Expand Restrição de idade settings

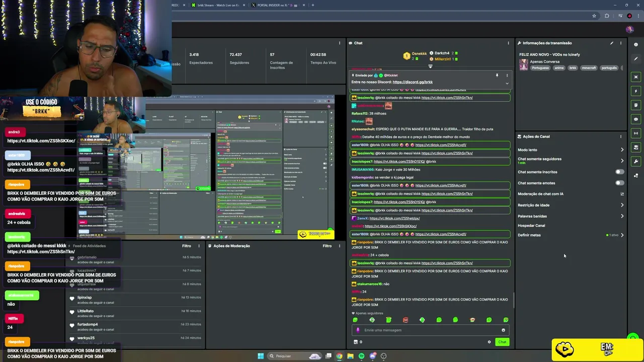pos(622,205)
